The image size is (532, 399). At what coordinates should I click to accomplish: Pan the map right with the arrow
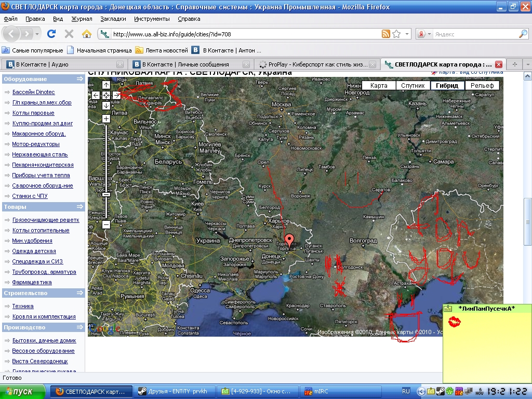[x=116, y=96]
